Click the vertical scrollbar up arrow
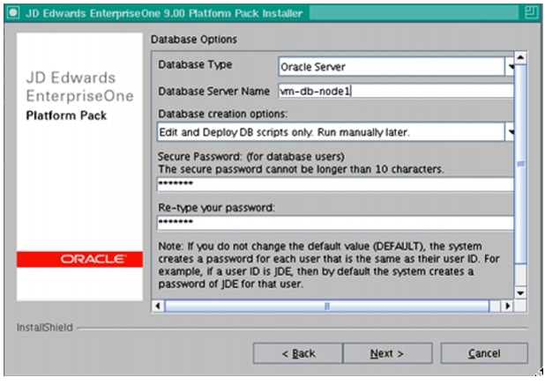Screen dimensions: 545x392 pos(520,57)
